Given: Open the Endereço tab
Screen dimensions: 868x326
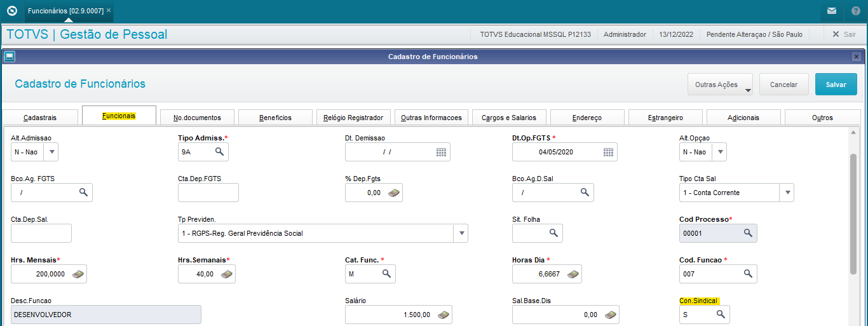Looking at the screenshot, I should pos(587,118).
